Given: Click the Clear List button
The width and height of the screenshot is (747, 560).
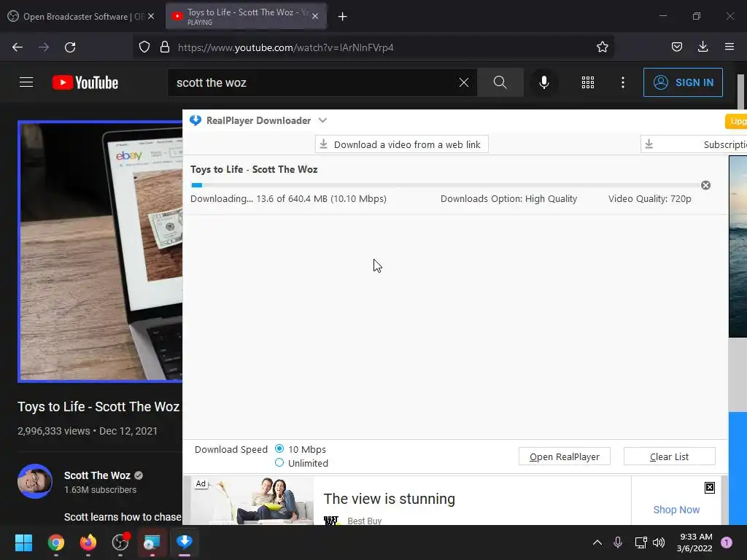Looking at the screenshot, I should [669, 456].
